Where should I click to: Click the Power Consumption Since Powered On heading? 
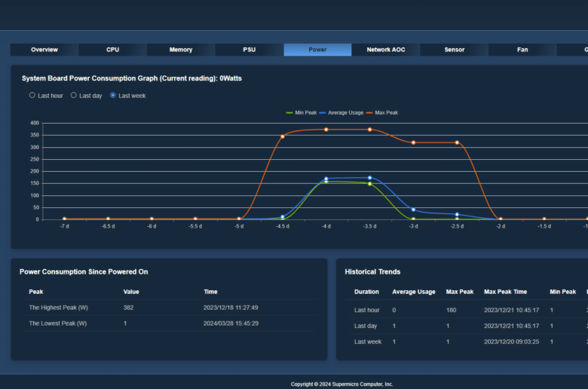(x=84, y=271)
